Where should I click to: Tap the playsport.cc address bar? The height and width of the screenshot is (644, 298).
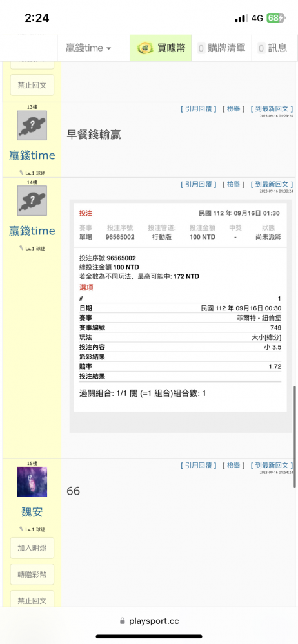coord(149,621)
